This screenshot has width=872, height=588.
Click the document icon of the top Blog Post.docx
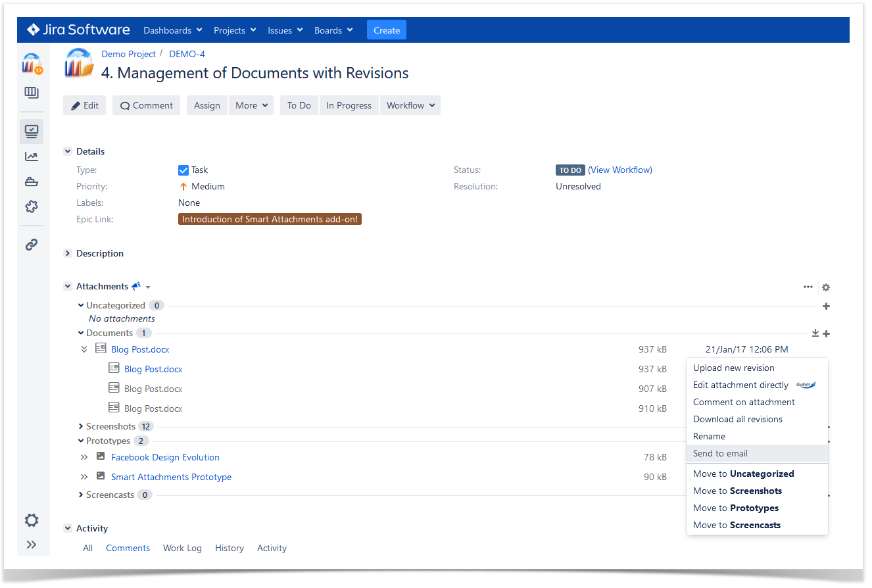pyautogui.click(x=101, y=349)
